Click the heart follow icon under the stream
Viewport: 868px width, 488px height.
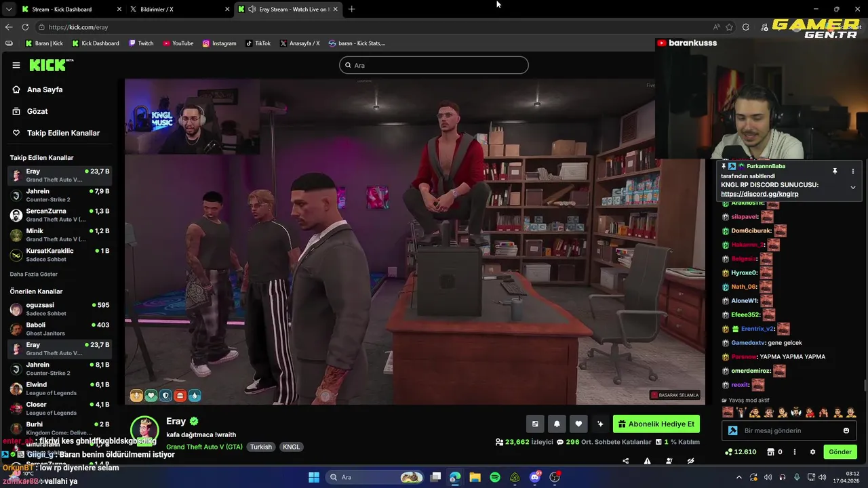click(578, 424)
